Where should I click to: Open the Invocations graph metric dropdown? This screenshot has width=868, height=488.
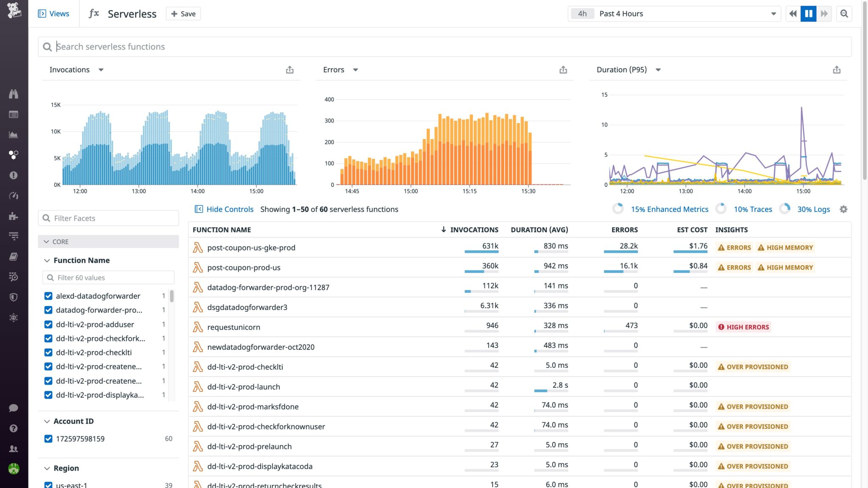[x=101, y=70]
